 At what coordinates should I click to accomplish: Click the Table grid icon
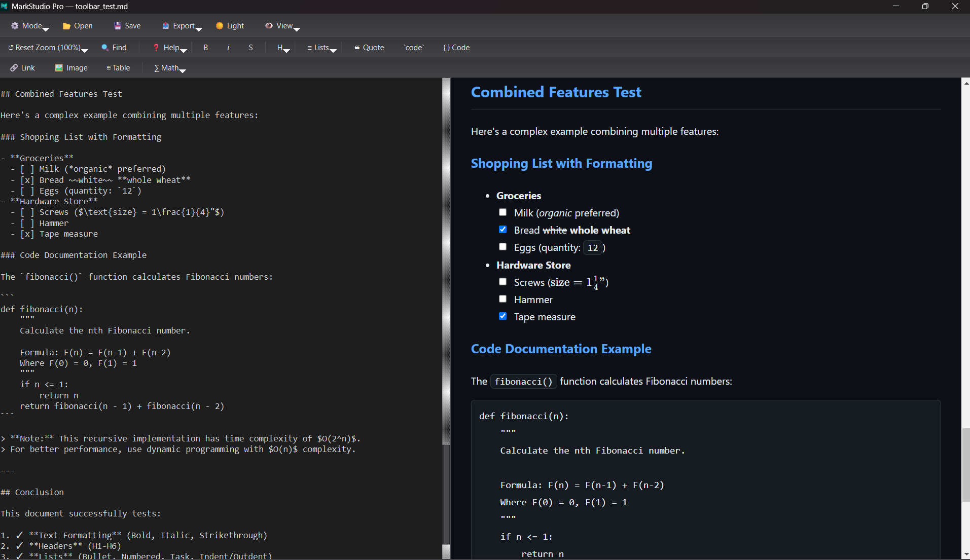point(109,68)
